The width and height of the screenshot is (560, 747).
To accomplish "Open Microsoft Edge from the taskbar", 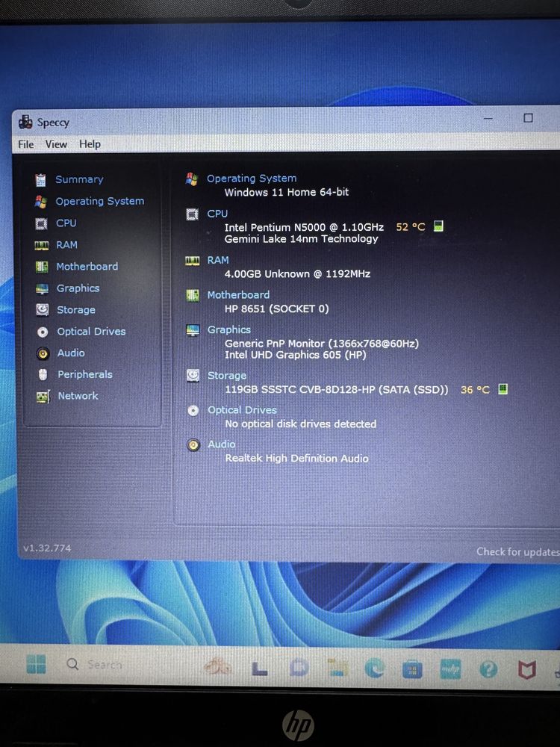I will click(x=375, y=669).
